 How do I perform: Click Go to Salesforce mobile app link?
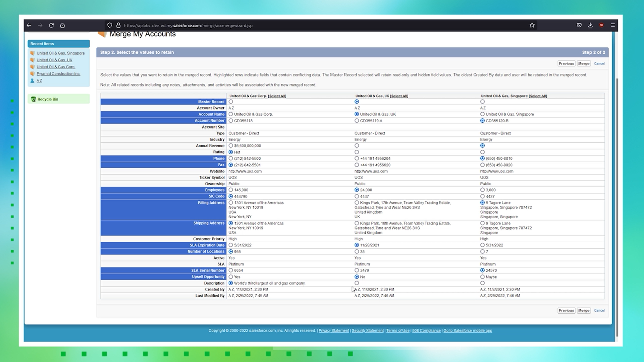pos(468,331)
